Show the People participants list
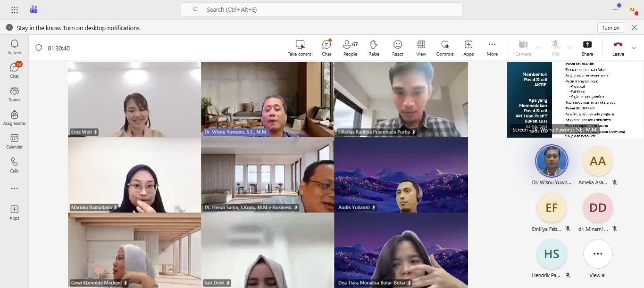Viewport: 644px width, 288px height. (350, 48)
